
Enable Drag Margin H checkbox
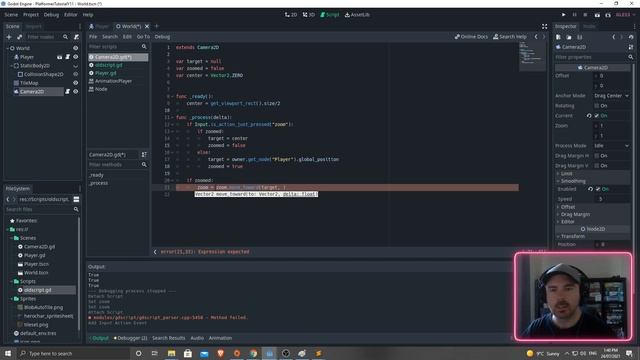click(597, 156)
